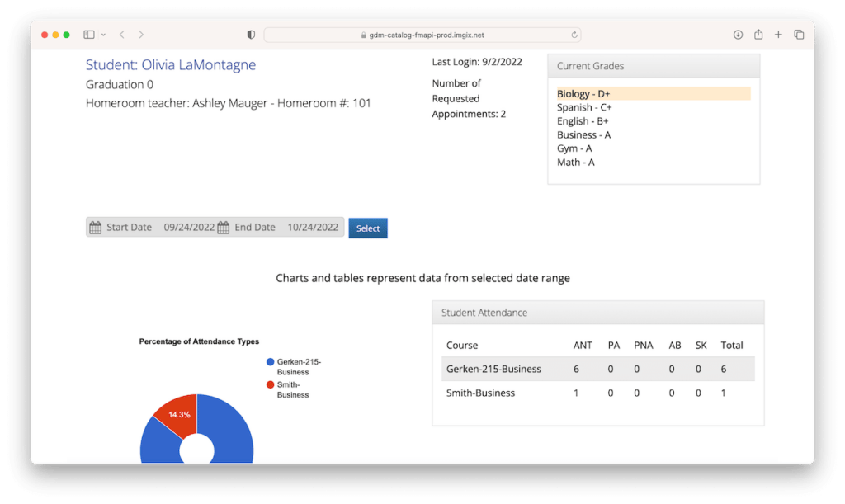The height and width of the screenshot is (504, 845).
Task: Click the Gerken-215-Business course cell
Action: (493, 369)
